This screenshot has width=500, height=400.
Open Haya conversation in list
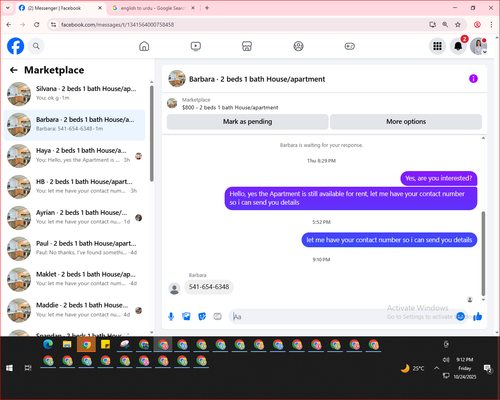pos(75,156)
